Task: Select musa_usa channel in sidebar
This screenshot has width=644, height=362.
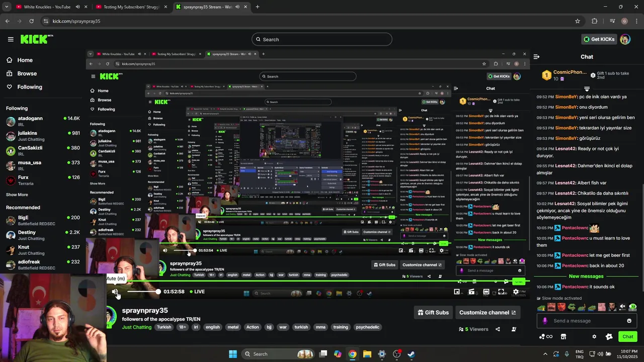Action: 43,165
